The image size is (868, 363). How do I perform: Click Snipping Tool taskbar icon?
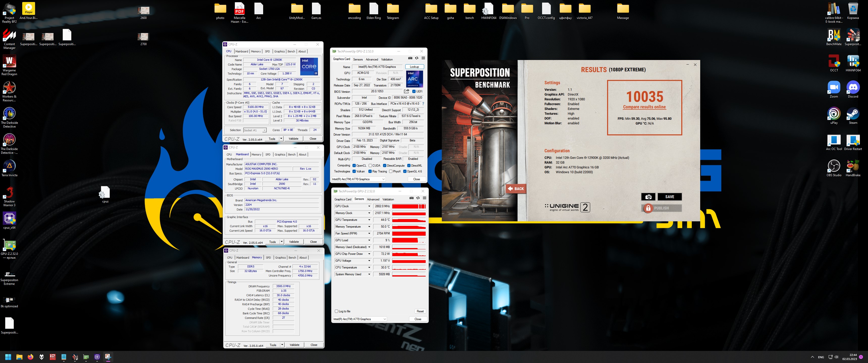[108, 357]
